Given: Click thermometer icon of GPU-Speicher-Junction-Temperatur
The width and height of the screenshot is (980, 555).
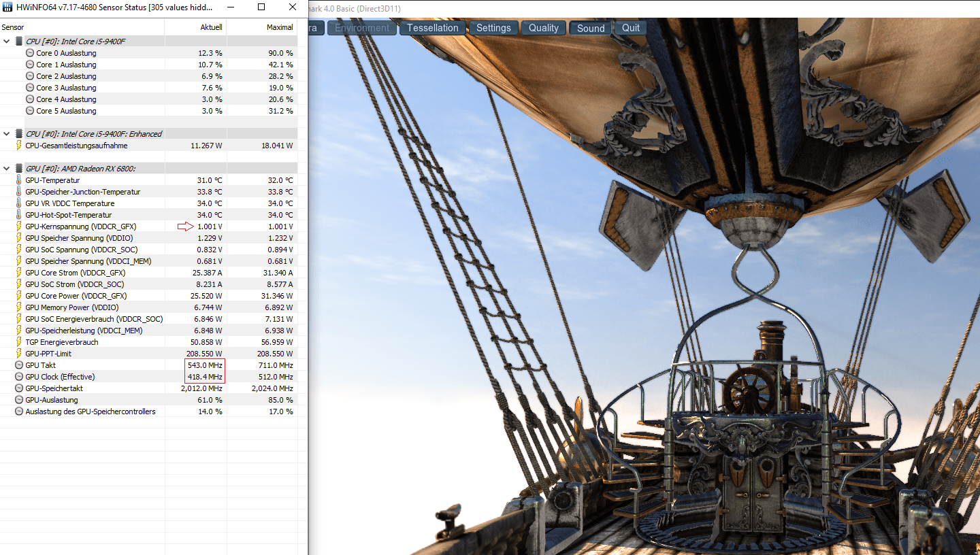Looking at the screenshot, I should coord(19,192).
